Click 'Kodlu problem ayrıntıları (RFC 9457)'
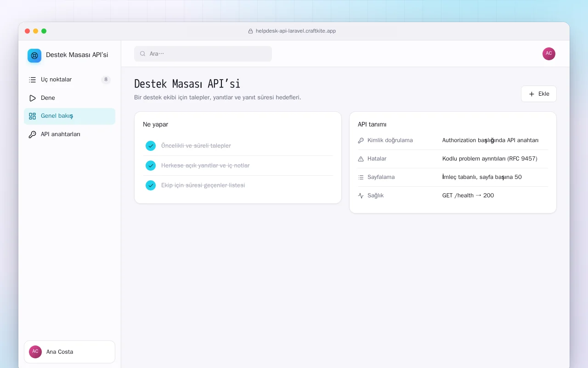 click(x=490, y=159)
